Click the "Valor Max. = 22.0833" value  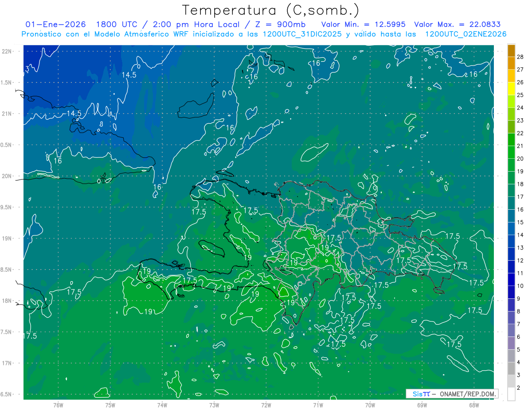tap(457, 24)
